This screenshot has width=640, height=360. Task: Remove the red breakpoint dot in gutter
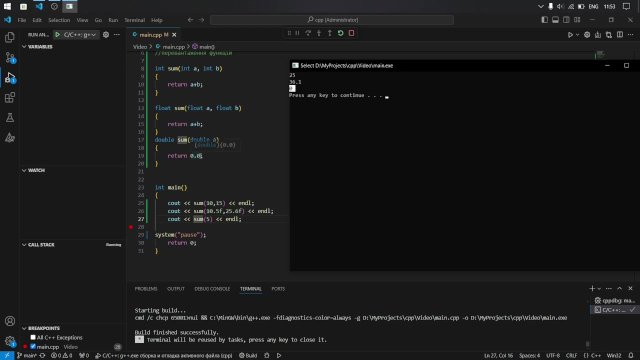[131, 227]
